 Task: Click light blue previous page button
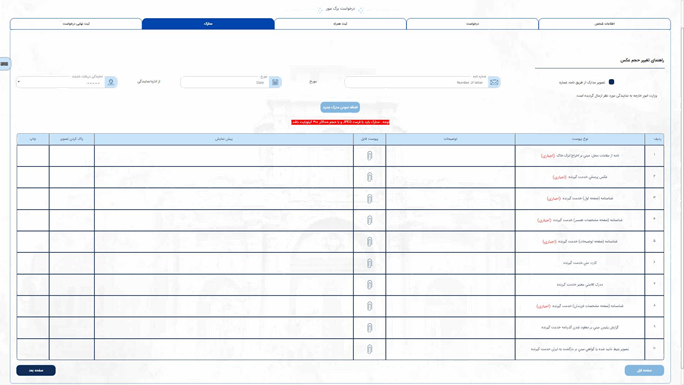click(x=644, y=370)
